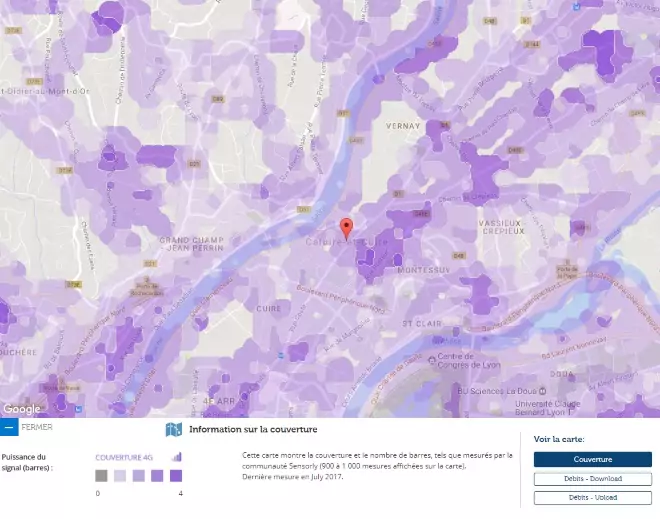The height and width of the screenshot is (519, 660).
Task: Switch to Débits - Download map
Action: point(593,479)
